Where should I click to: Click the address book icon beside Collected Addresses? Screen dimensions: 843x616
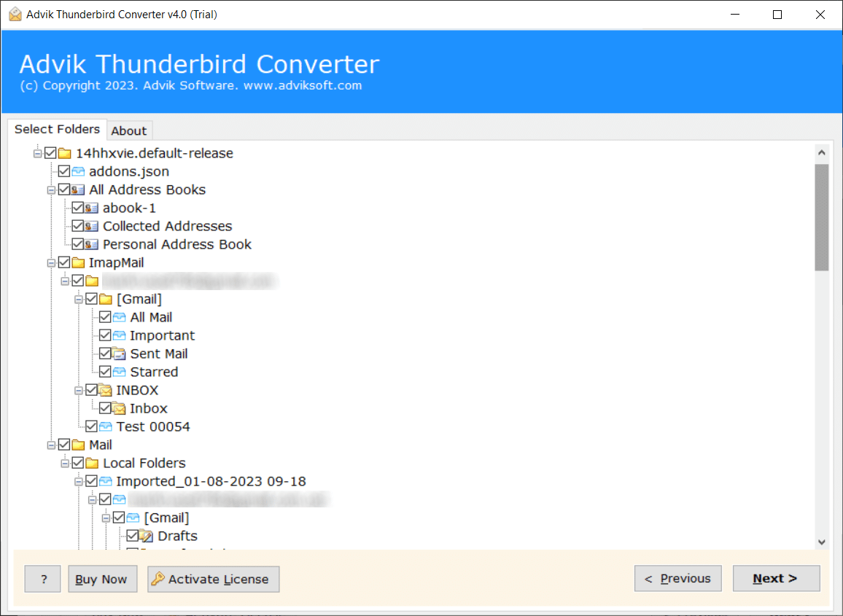tap(92, 227)
